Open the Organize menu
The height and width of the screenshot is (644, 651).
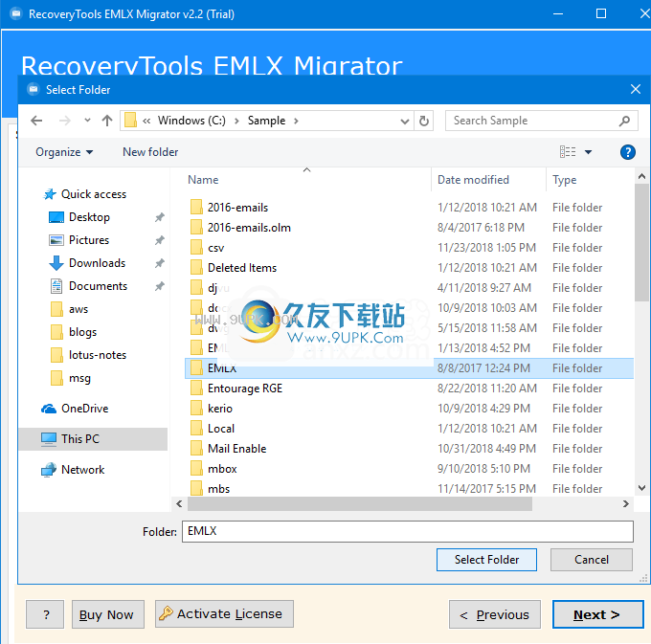click(x=64, y=152)
